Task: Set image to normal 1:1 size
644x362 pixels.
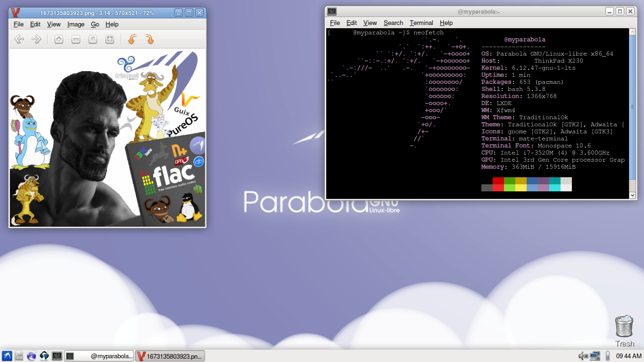Action: pos(93,40)
